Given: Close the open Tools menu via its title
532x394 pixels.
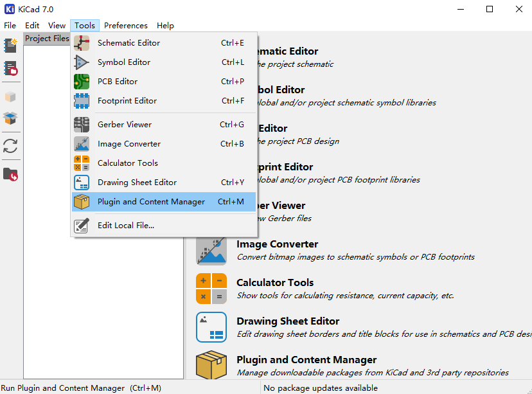Looking at the screenshot, I should tap(85, 26).
